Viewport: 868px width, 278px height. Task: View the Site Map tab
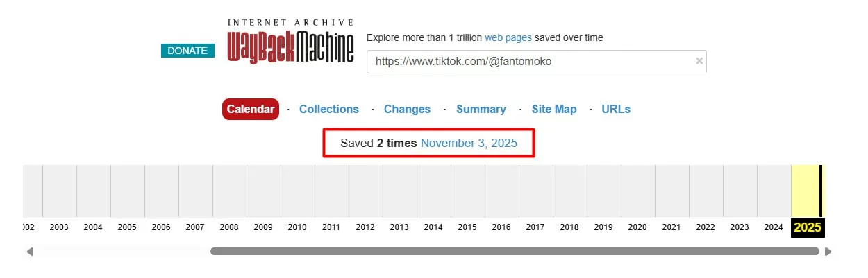click(x=554, y=109)
